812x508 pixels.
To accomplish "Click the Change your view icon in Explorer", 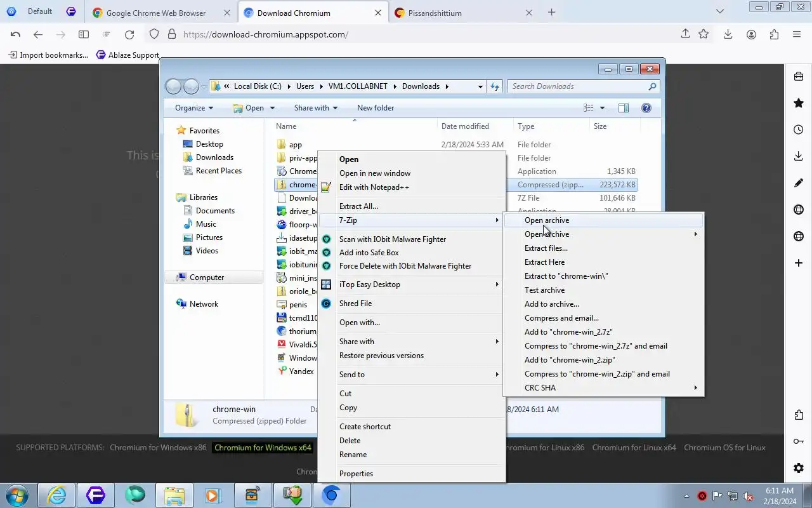I will click(589, 108).
